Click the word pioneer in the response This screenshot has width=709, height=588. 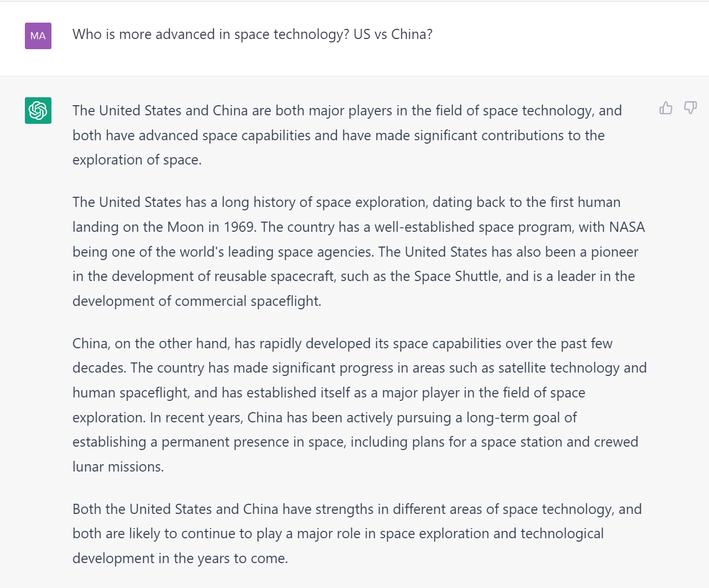615,252
